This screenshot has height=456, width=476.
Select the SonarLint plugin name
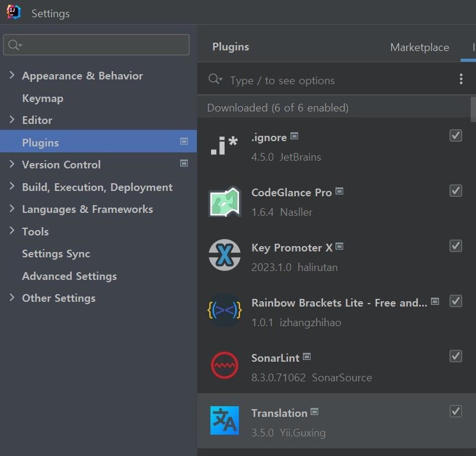pyautogui.click(x=275, y=358)
